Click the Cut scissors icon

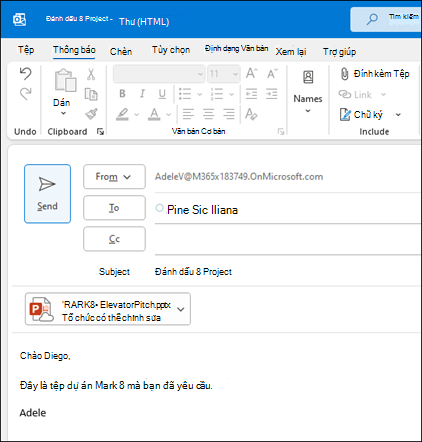click(91, 74)
